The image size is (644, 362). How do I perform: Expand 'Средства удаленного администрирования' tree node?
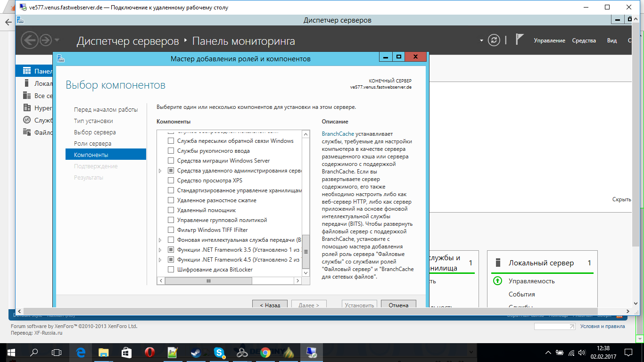click(161, 171)
